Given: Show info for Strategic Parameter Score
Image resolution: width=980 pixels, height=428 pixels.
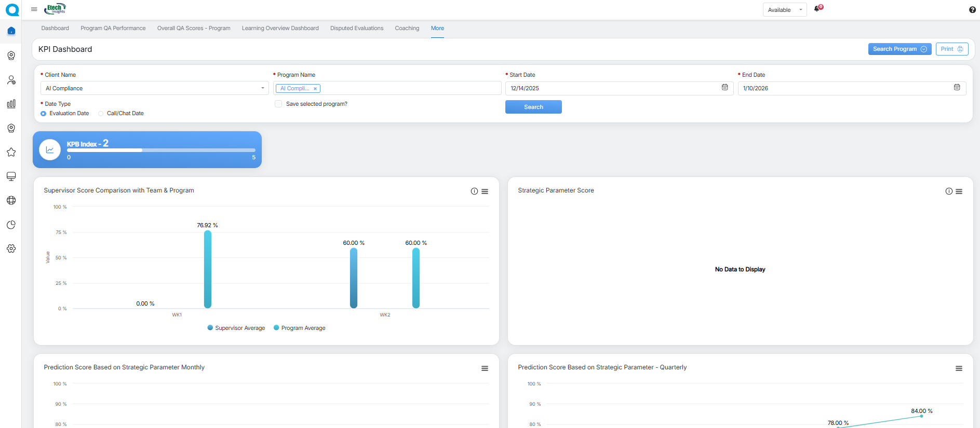Looking at the screenshot, I should click(x=949, y=191).
